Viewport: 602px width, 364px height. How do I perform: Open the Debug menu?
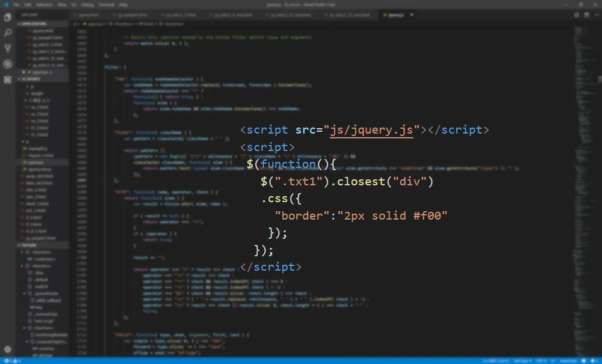(x=87, y=5)
